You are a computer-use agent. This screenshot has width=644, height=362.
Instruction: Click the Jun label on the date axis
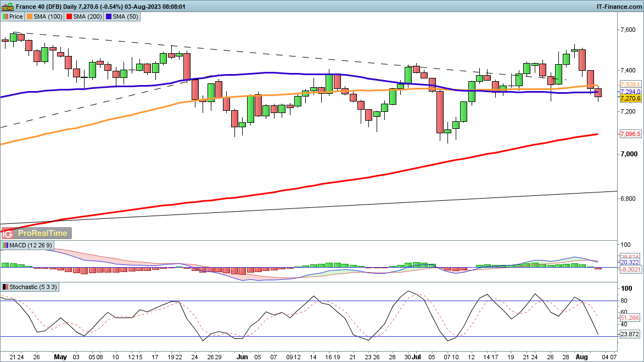coord(242,357)
